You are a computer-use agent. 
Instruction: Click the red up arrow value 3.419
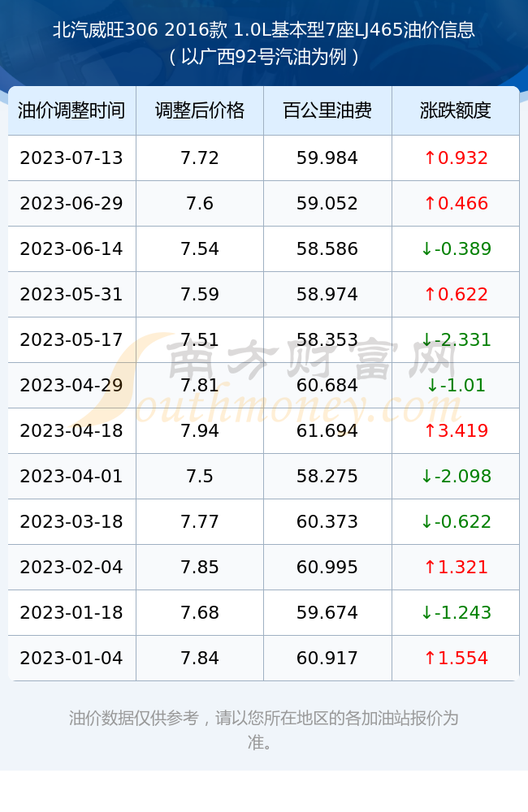456,431
